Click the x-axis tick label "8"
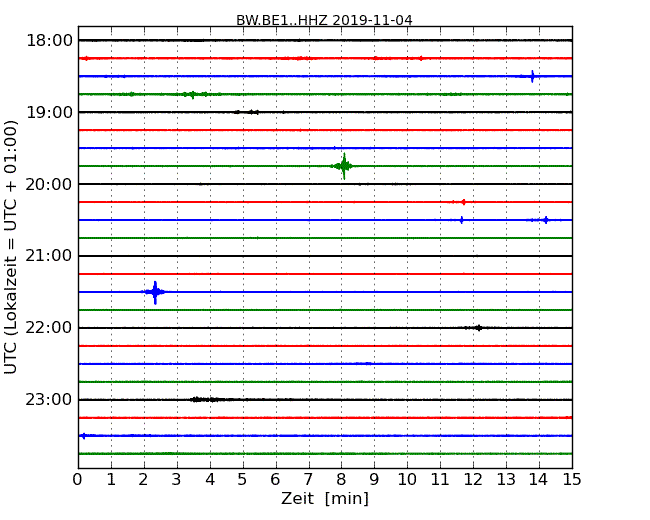Viewport: 650px width, 520px height. 342,480
